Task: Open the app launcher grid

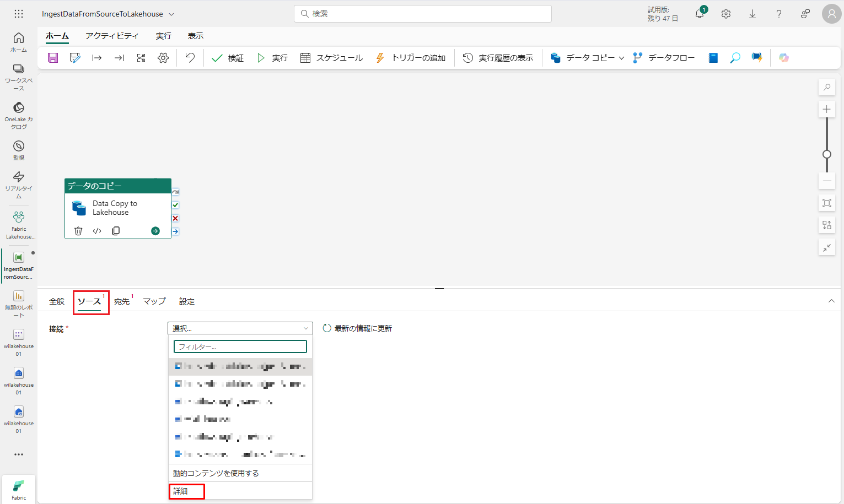Action: click(19, 14)
